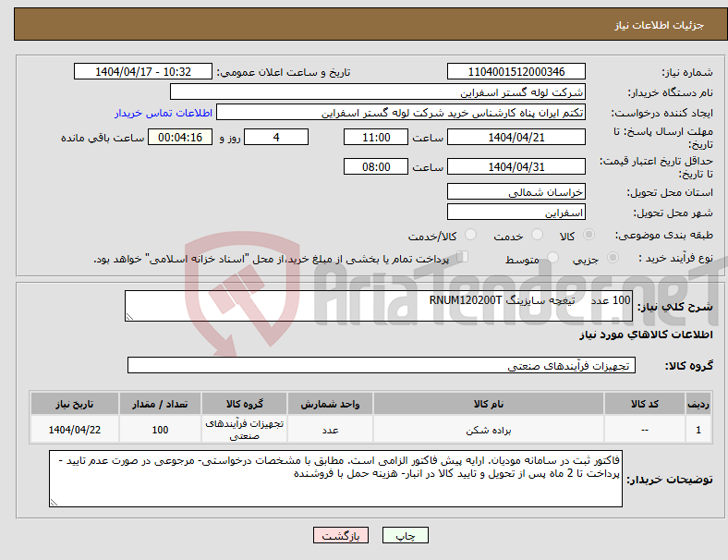This screenshot has width=728, height=560.
Task: Click the گروه کالا table column header
Action: click(244, 404)
